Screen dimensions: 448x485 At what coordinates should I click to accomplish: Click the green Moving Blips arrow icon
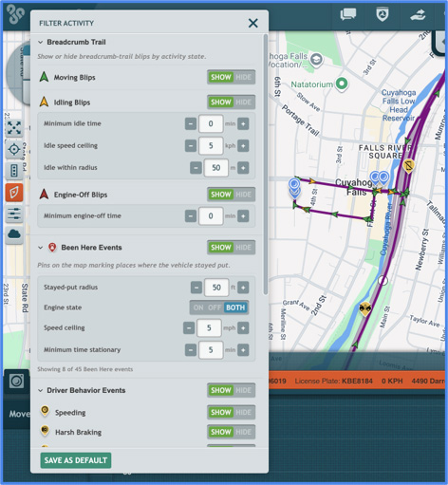pyautogui.click(x=44, y=77)
